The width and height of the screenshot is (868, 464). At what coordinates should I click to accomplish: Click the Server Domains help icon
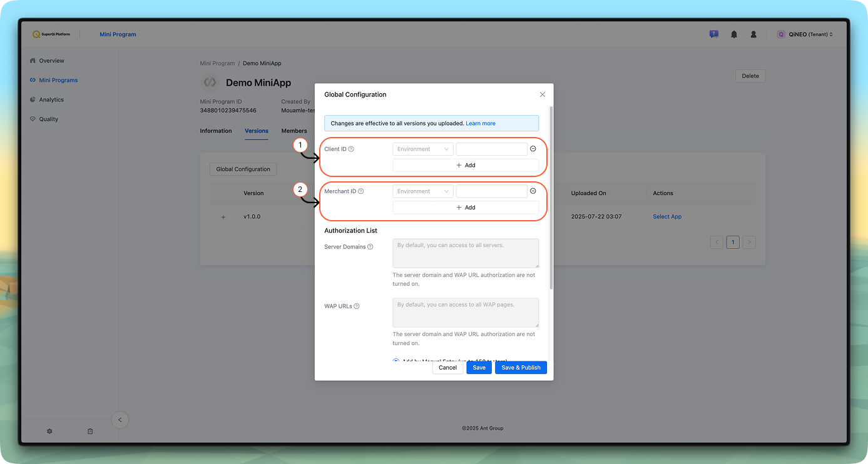point(370,247)
